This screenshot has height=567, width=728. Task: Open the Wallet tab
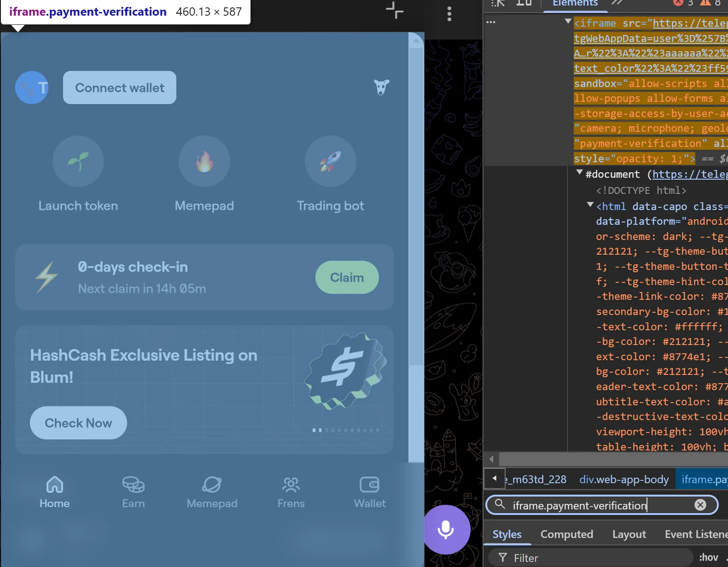pyautogui.click(x=369, y=492)
